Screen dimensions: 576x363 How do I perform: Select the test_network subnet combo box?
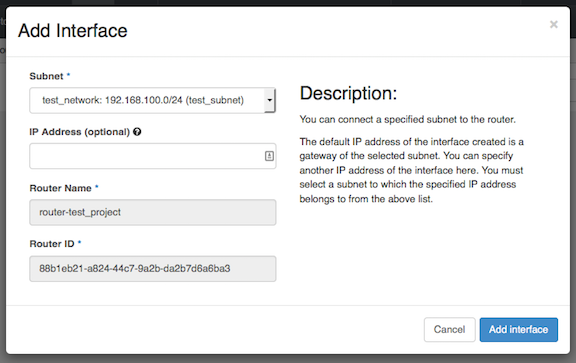point(152,100)
